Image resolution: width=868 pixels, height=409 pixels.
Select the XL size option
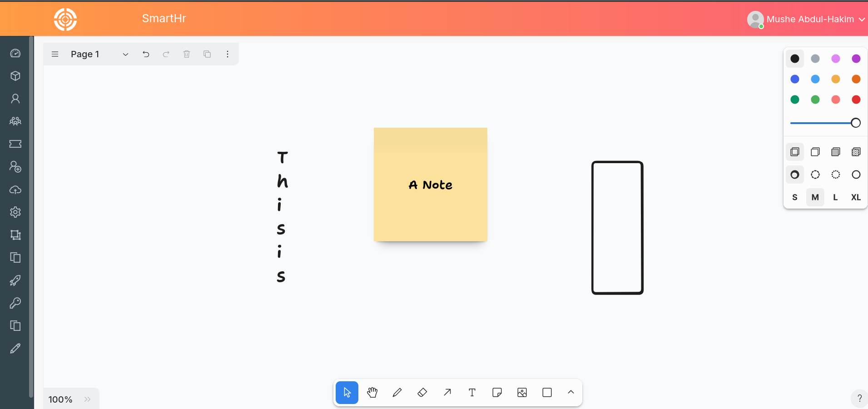point(856,197)
